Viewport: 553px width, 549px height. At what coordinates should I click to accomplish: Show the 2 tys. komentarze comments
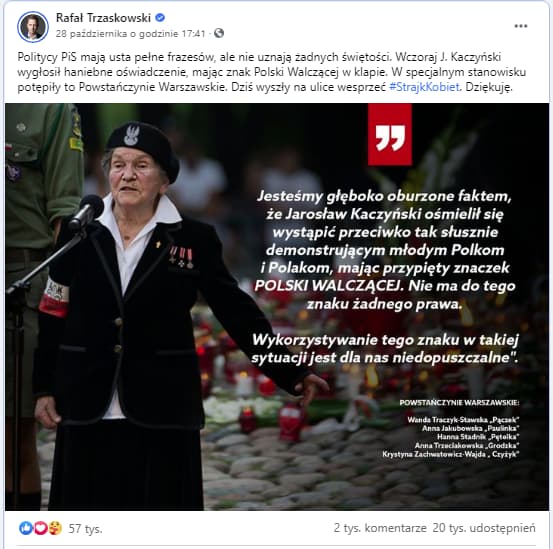pyautogui.click(x=380, y=528)
